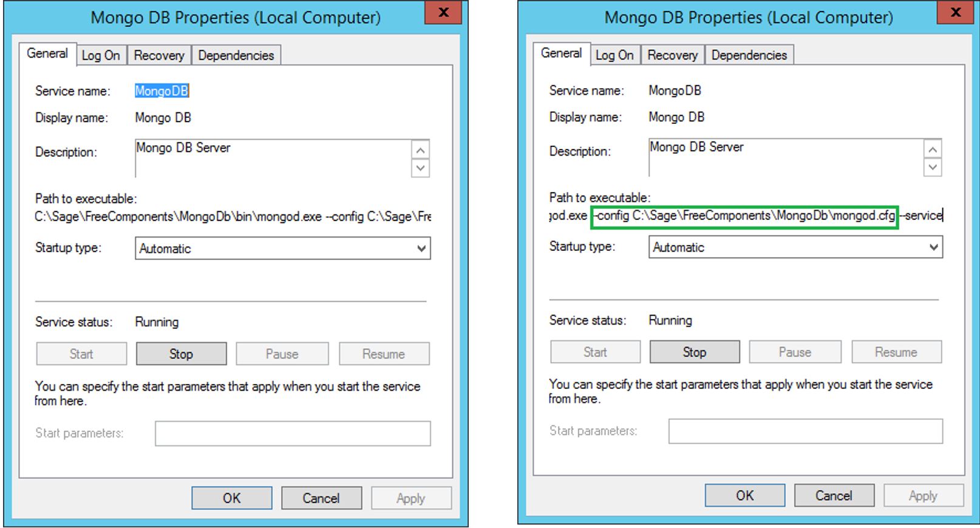Viewport: 980px width, 528px height.
Task: Click executable path text in left dialog
Action: tap(233, 216)
